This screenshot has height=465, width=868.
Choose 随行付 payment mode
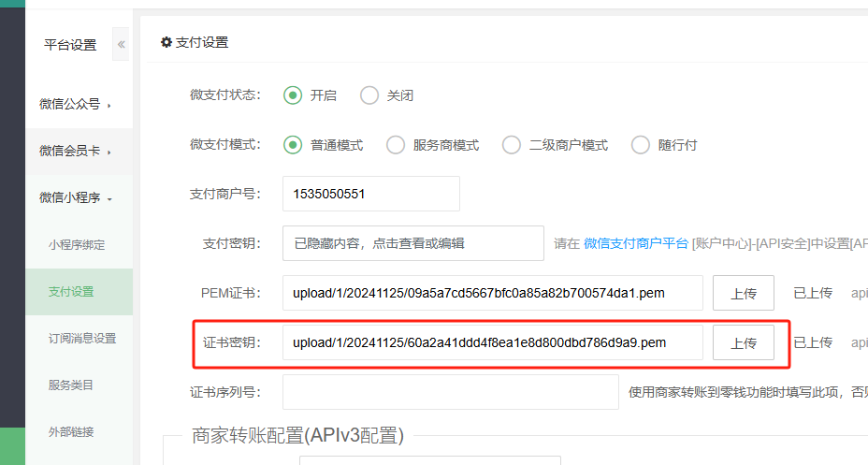click(641, 145)
